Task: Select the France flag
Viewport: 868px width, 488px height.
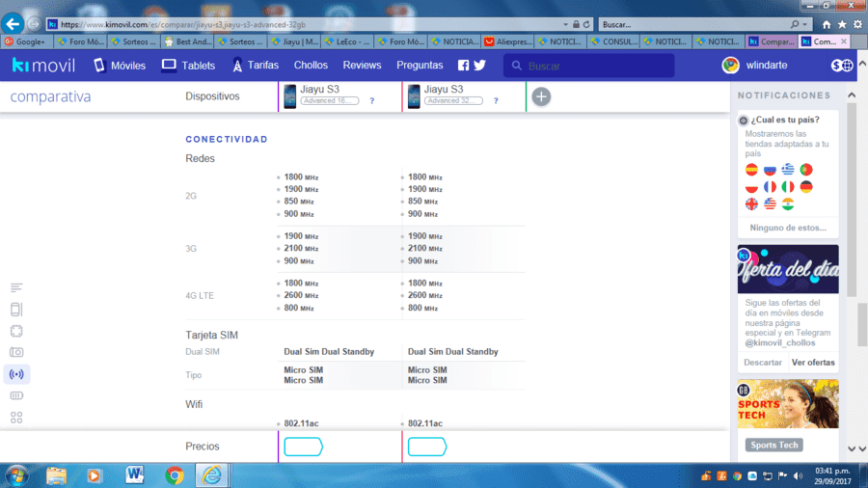Action: 770,187
